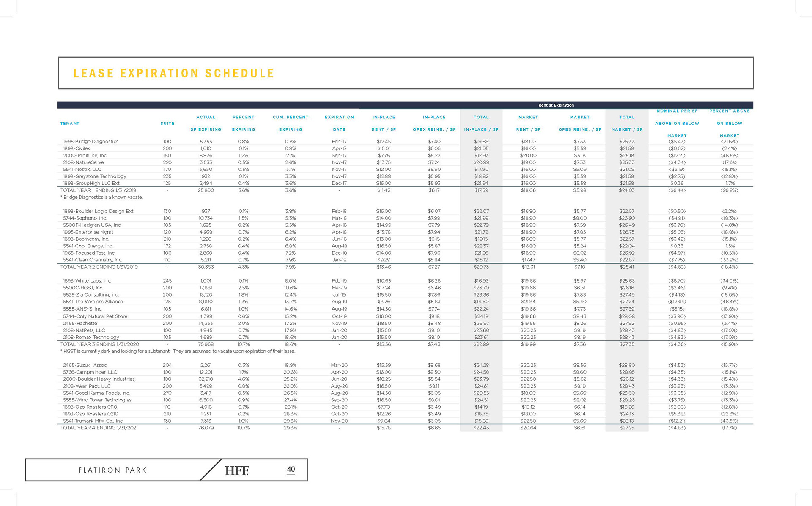Click the Tenant column header
Screen dimensions: 812x506
70,124
